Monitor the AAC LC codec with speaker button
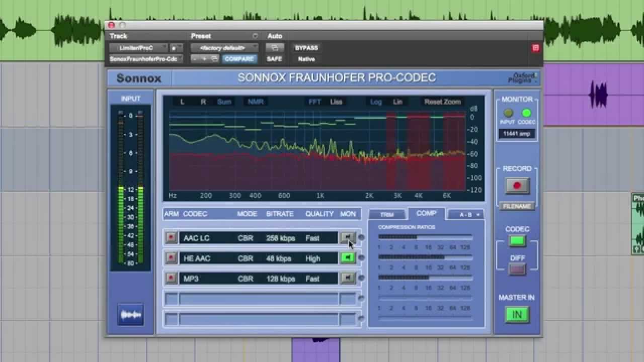 [348, 238]
